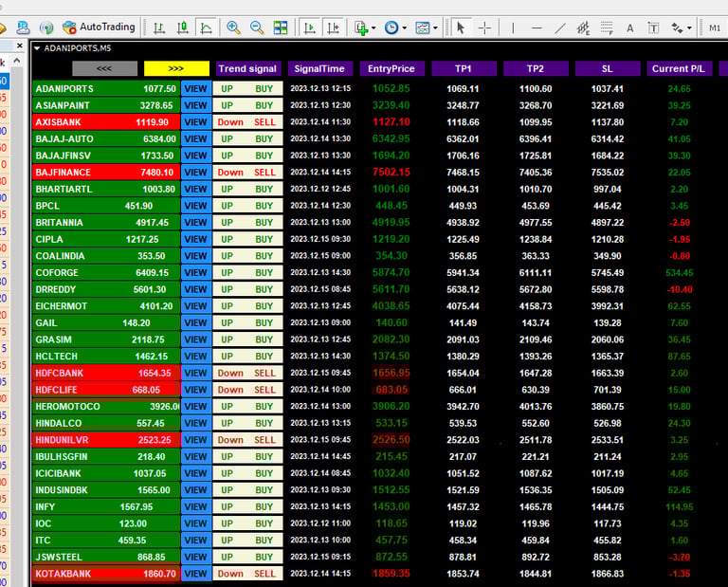
Task: Click UP BUY signal for CIPLA
Action: 247,239
